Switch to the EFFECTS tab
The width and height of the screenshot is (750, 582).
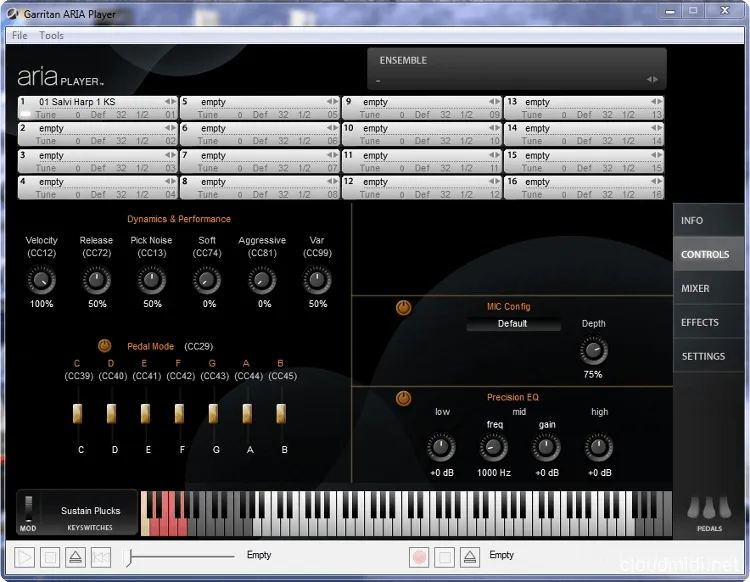(708, 322)
